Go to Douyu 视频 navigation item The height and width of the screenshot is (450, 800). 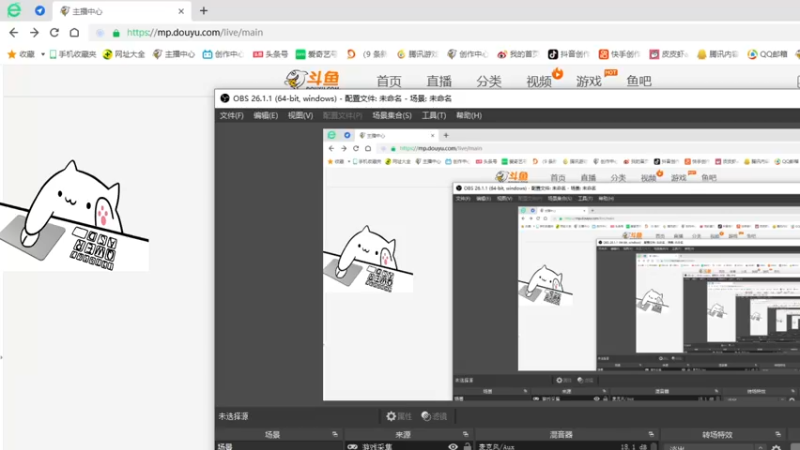coord(539,81)
